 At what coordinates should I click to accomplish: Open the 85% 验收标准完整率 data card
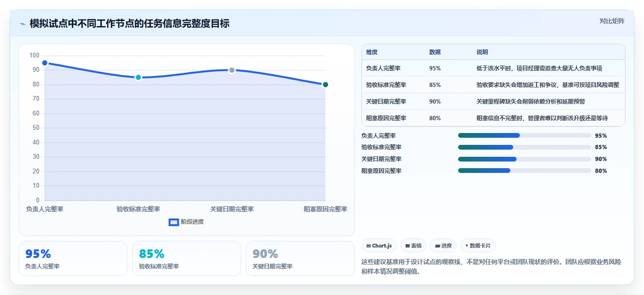pyautogui.click(x=186, y=258)
